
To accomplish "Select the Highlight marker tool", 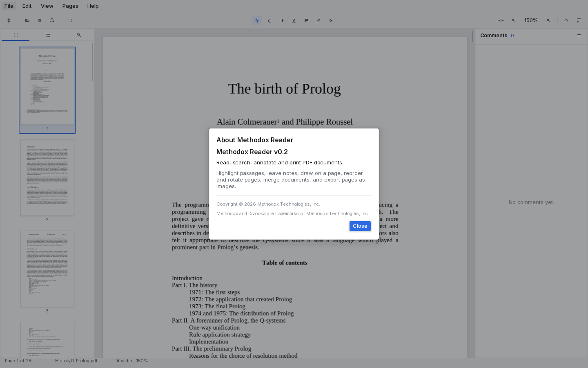I will pos(294,20).
